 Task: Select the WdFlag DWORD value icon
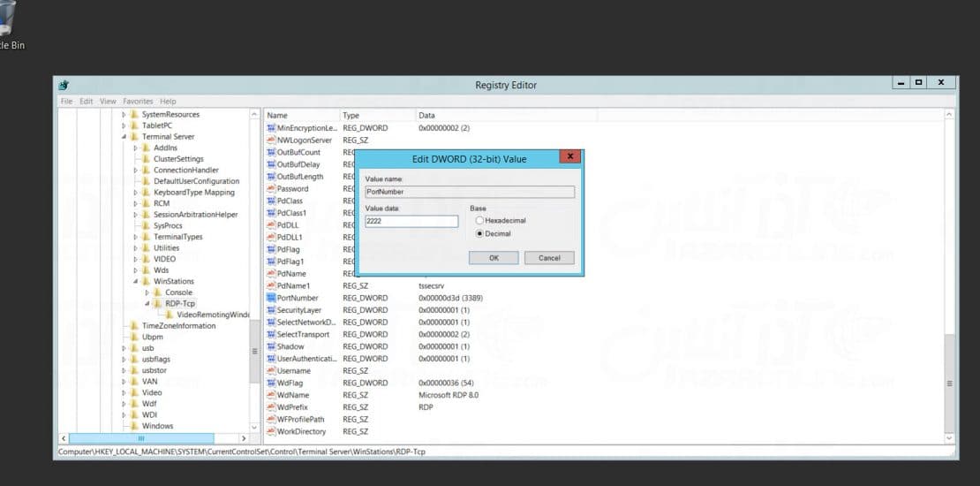271,383
